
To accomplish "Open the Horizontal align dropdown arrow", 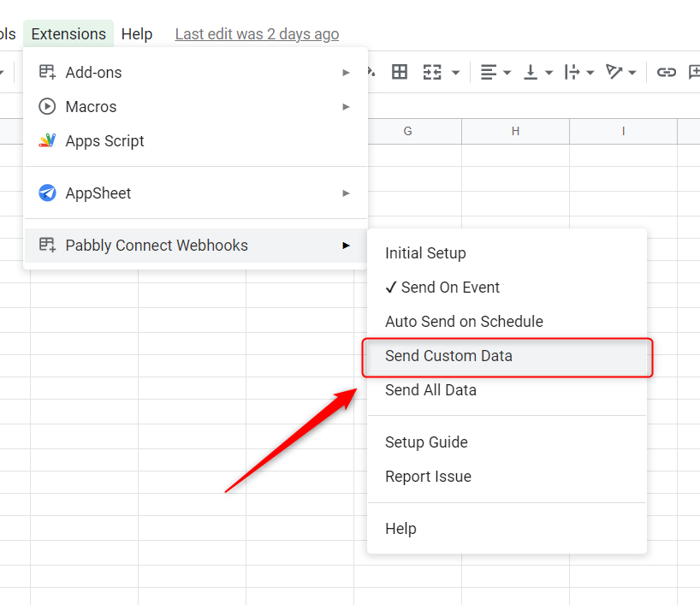I will click(x=507, y=73).
